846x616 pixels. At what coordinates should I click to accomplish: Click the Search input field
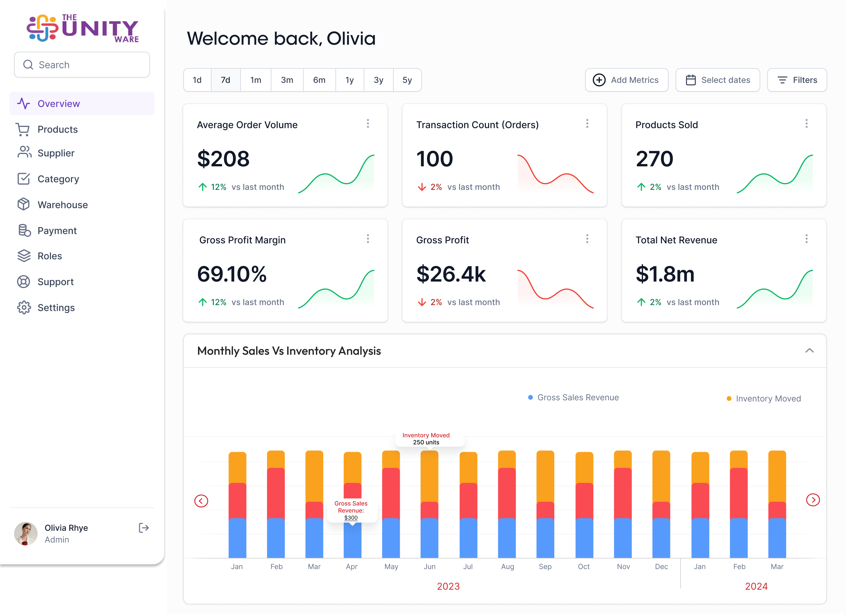pyautogui.click(x=82, y=65)
